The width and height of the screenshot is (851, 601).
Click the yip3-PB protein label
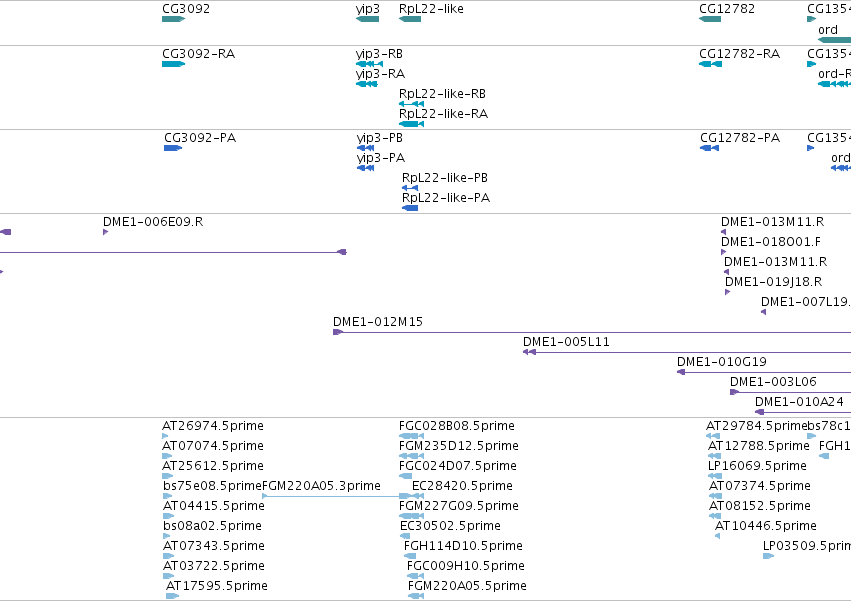pyautogui.click(x=379, y=138)
